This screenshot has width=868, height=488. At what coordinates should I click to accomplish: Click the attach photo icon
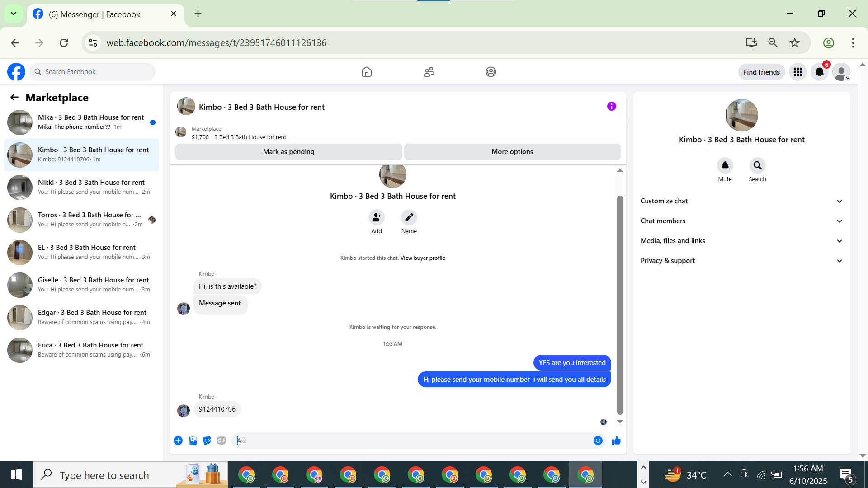coord(193,441)
